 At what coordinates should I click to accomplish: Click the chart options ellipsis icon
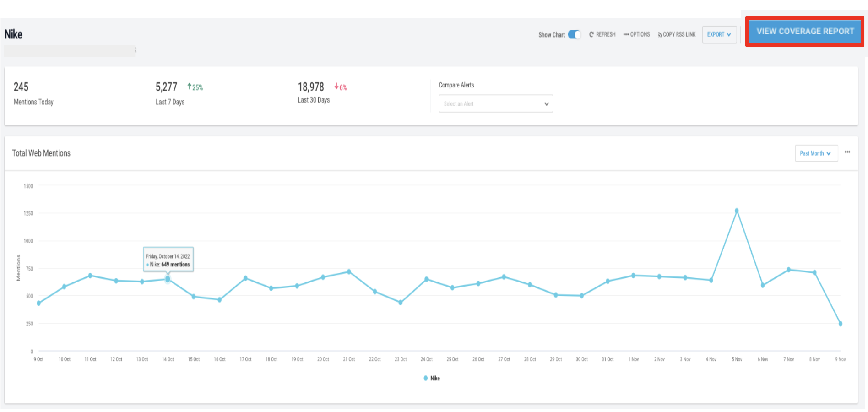point(847,152)
